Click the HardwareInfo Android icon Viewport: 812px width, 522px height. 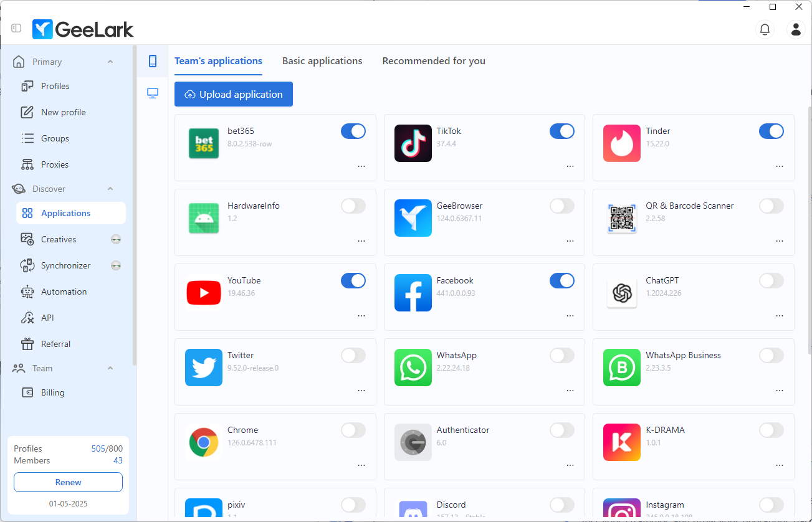pos(204,218)
